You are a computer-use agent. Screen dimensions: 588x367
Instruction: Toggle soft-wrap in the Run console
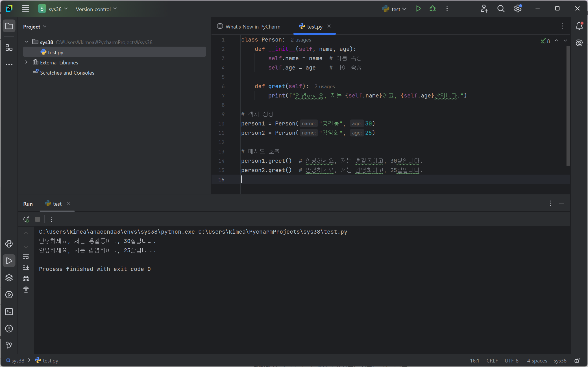click(x=26, y=257)
